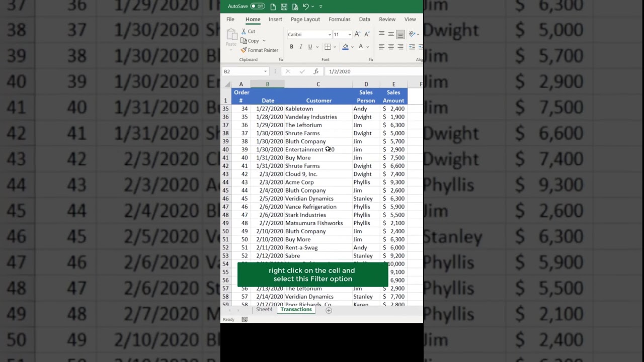Switch to the Sheet4 worksheet tab
The height and width of the screenshot is (362, 644).
point(264,310)
